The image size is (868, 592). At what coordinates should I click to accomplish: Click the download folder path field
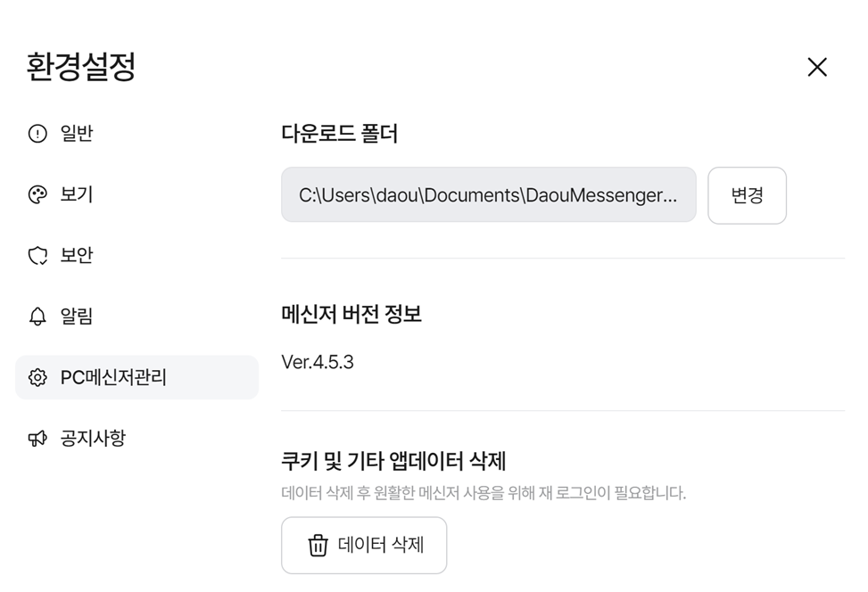tap(488, 194)
